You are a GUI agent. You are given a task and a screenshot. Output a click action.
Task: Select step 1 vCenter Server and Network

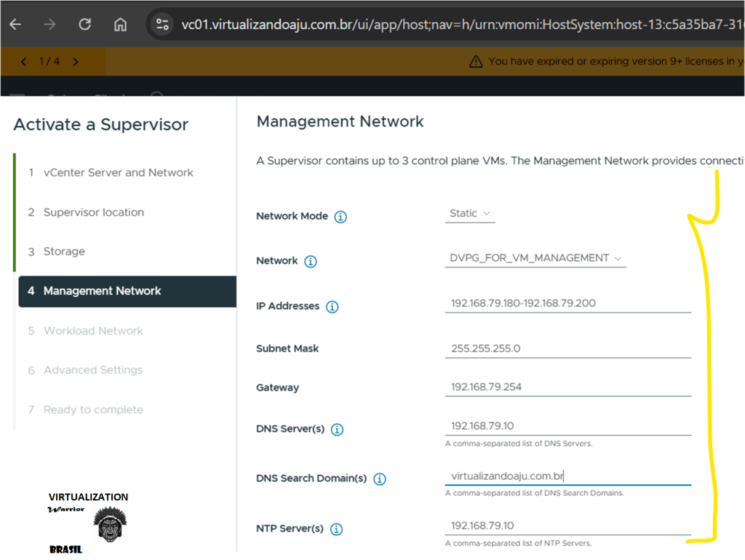point(118,173)
